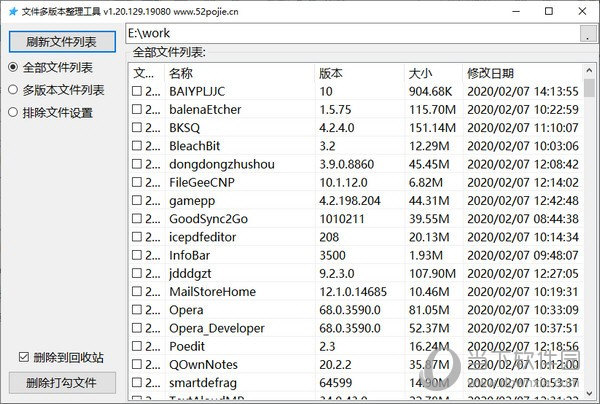Click date 2020/02/07 08:44:38
This screenshot has width=600, height=404.
[x=523, y=219]
